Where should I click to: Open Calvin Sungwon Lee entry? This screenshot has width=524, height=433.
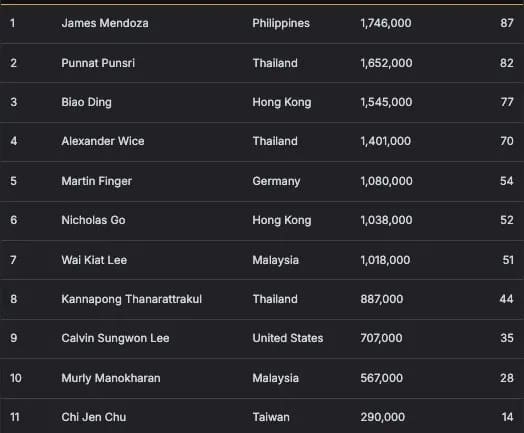click(115, 338)
